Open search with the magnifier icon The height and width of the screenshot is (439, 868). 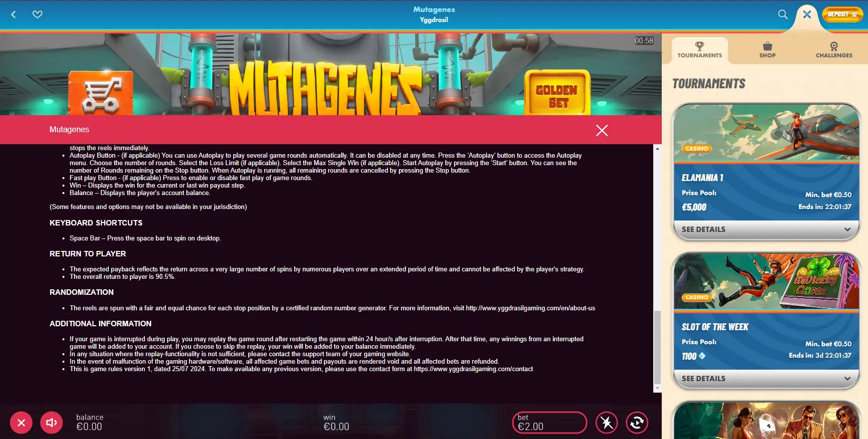pyautogui.click(x=783, y=14)
